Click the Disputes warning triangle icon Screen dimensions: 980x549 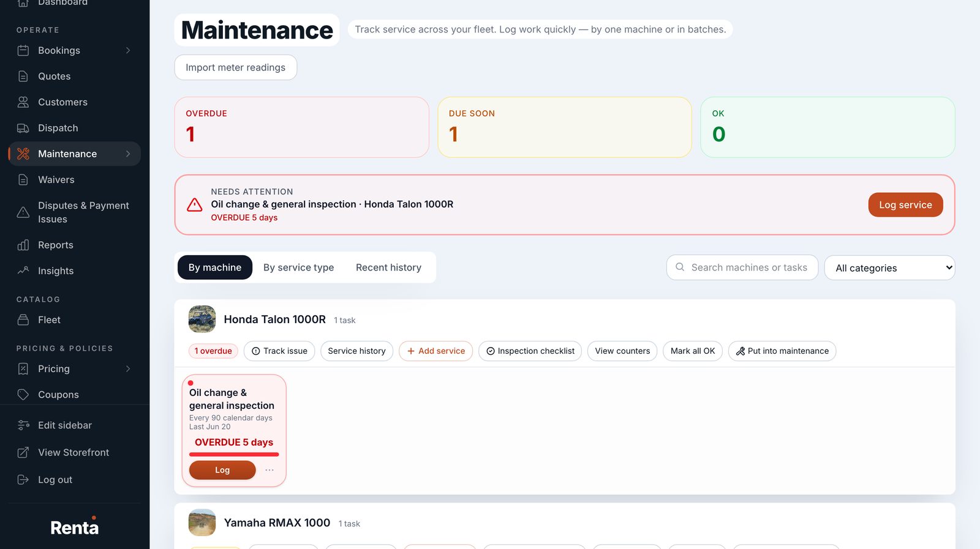point(23,212)
